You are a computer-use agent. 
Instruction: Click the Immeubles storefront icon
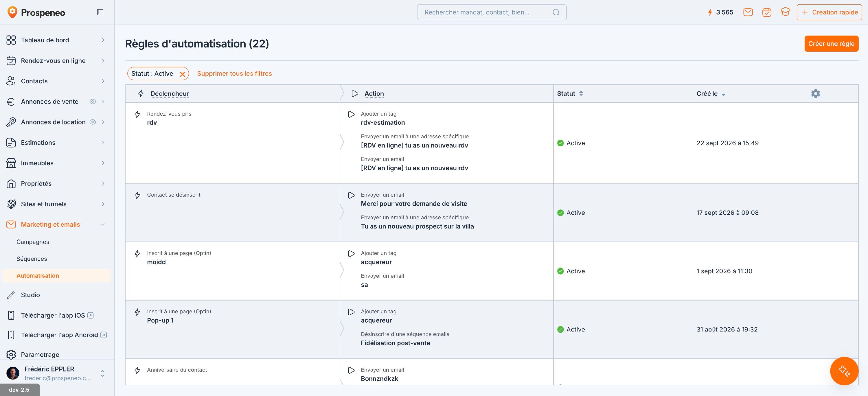pyautogui.click(x=11, y=163)
